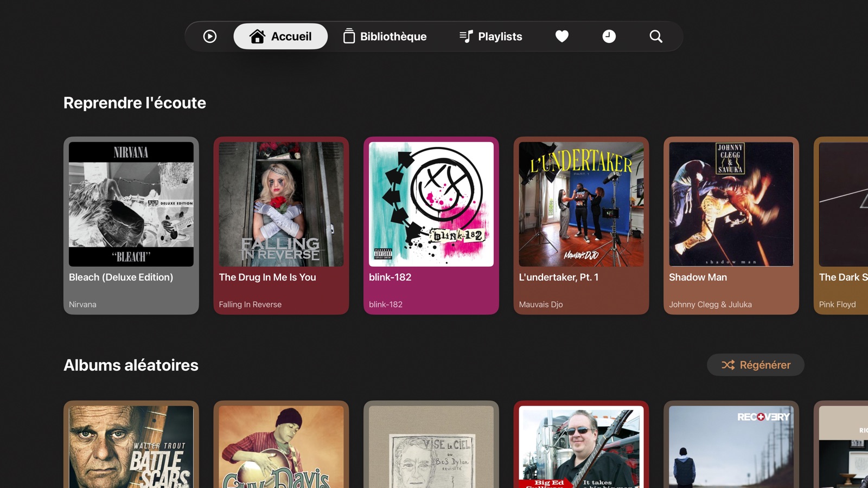This screenshot has width=868, height=488.
Task: Click the Mauvais Djo artist name
Action: coord(541,305)
